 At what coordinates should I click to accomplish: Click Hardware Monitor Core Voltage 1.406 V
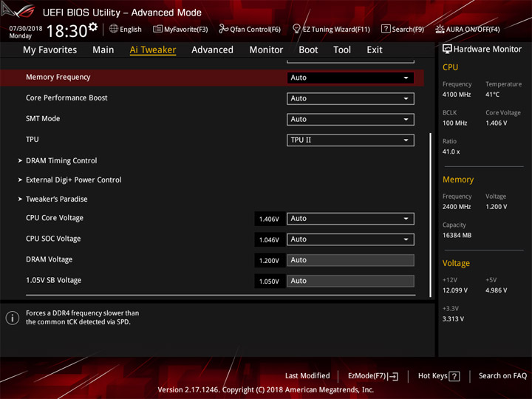pos(496,123)
